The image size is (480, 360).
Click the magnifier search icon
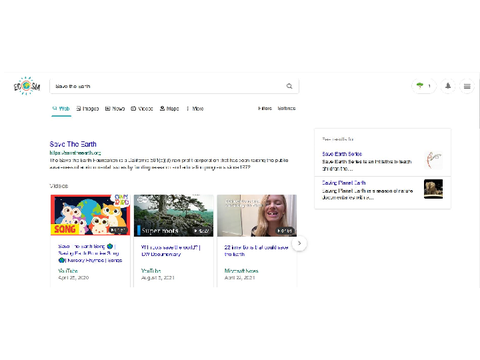(x=289, y=86)
